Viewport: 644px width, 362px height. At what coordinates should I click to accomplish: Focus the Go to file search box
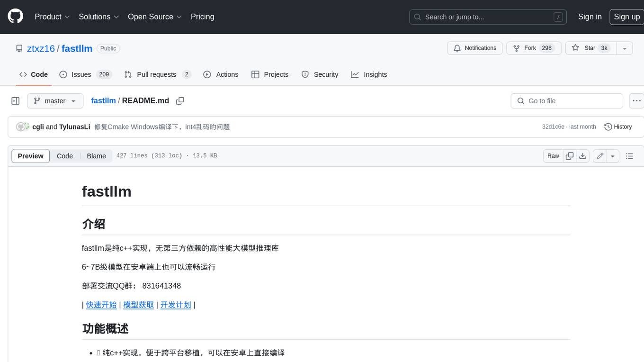[567, 101]
